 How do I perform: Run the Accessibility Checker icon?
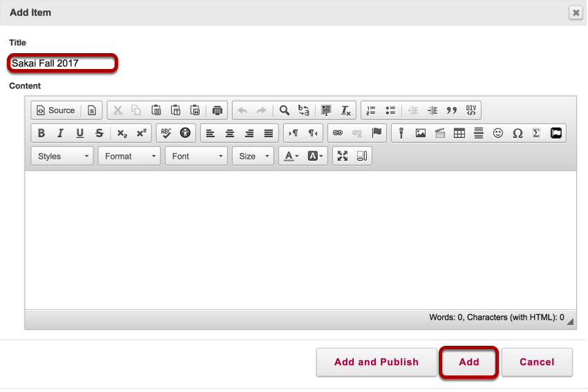(185, 133)
